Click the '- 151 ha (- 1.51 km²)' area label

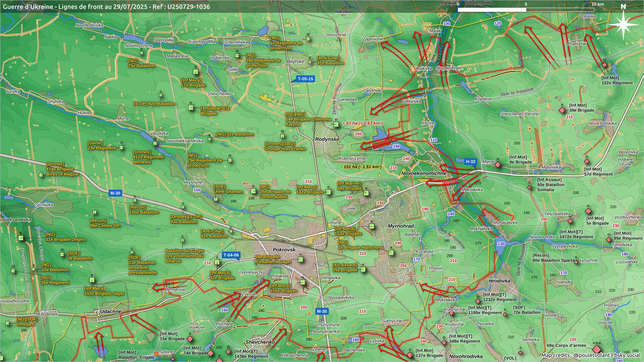tap(361, 167)
